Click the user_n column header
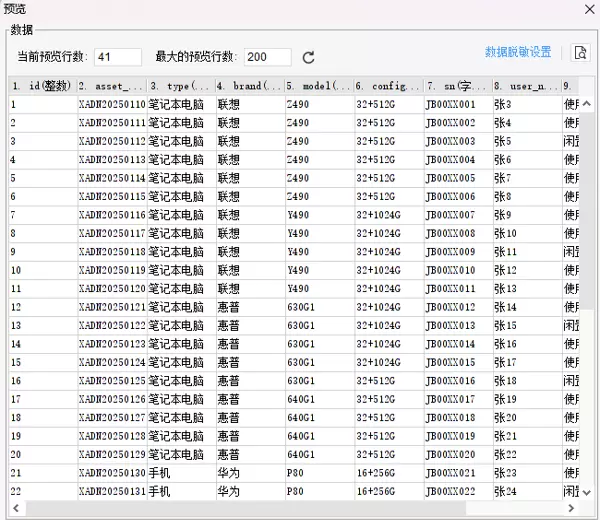The image size is (600, 520). point(525,86)
